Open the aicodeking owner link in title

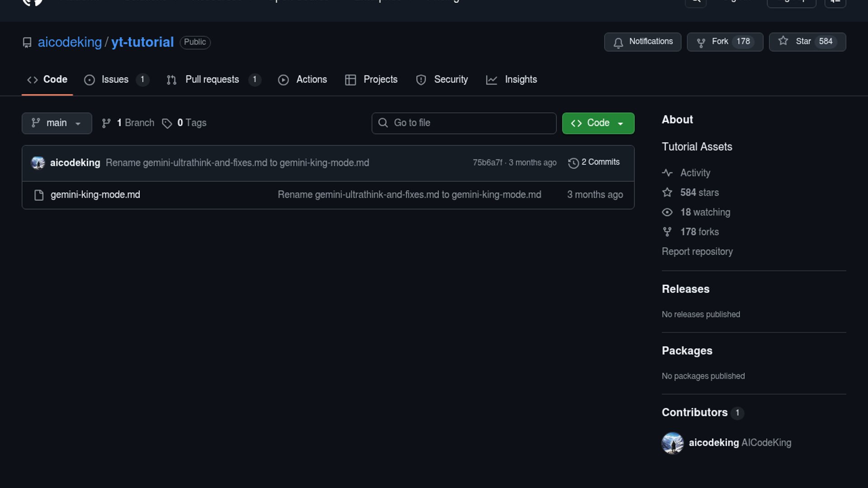pos(70,42)
